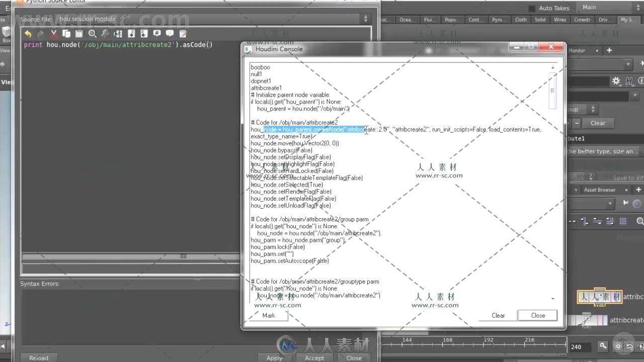
Task: Add a new pane tab next to Monitor
Action: (x=609, y=50)
